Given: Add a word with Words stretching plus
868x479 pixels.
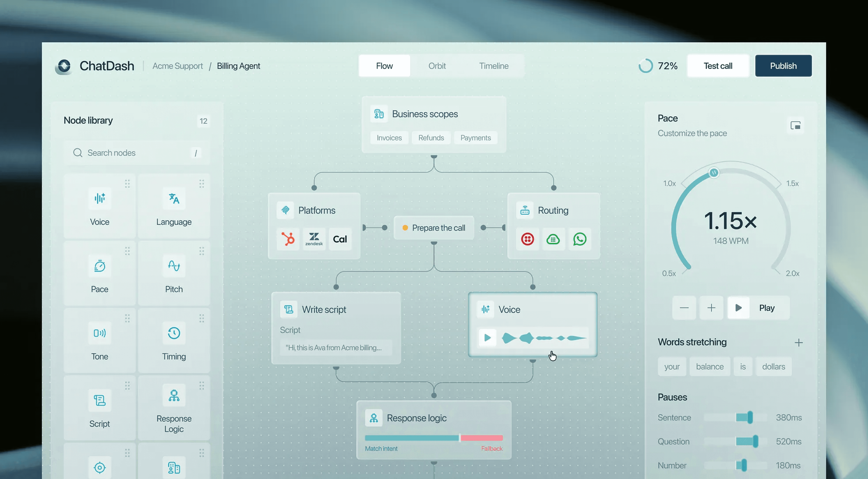Looking at the screenshot, I should click(x=799, y=342).
